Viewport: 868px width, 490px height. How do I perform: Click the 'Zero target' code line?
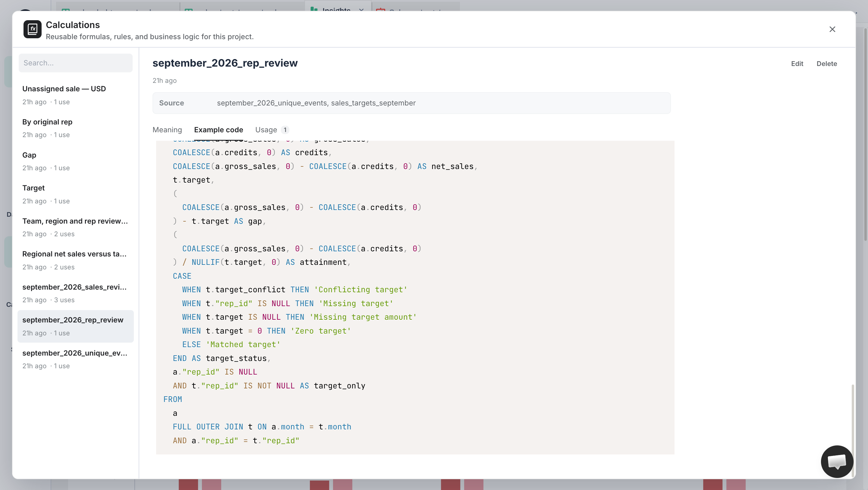(266, 331)
